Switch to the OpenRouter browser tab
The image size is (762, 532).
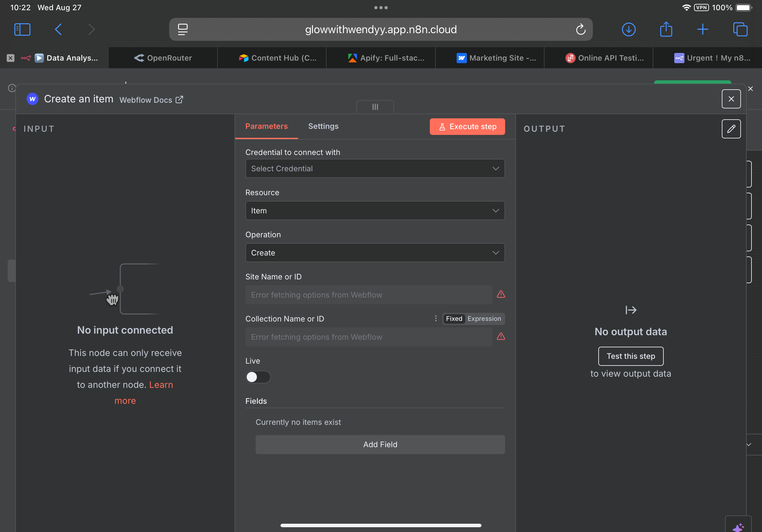pos(163,57)
